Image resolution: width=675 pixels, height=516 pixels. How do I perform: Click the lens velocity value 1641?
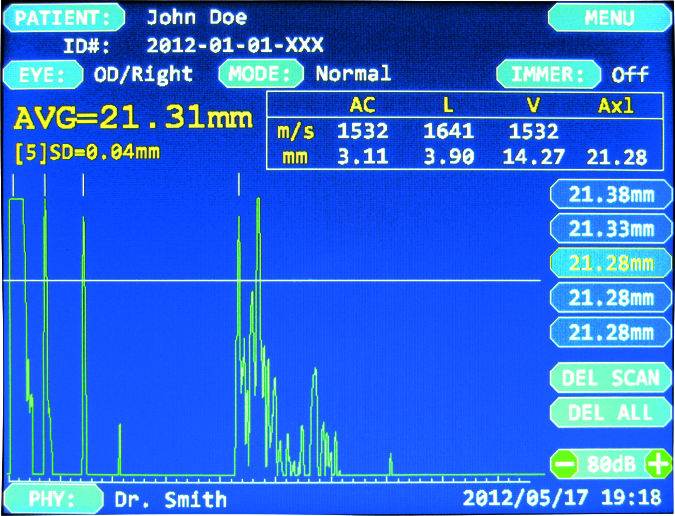[449, 131]
